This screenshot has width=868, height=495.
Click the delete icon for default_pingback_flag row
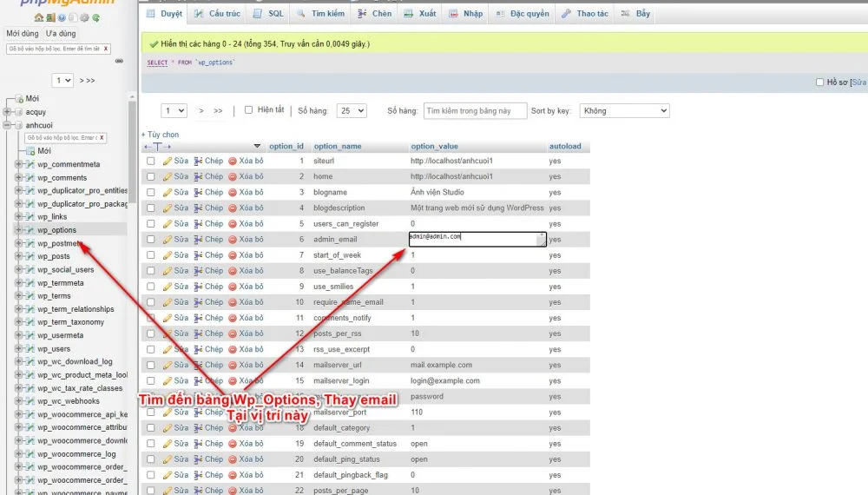(233, 475)
